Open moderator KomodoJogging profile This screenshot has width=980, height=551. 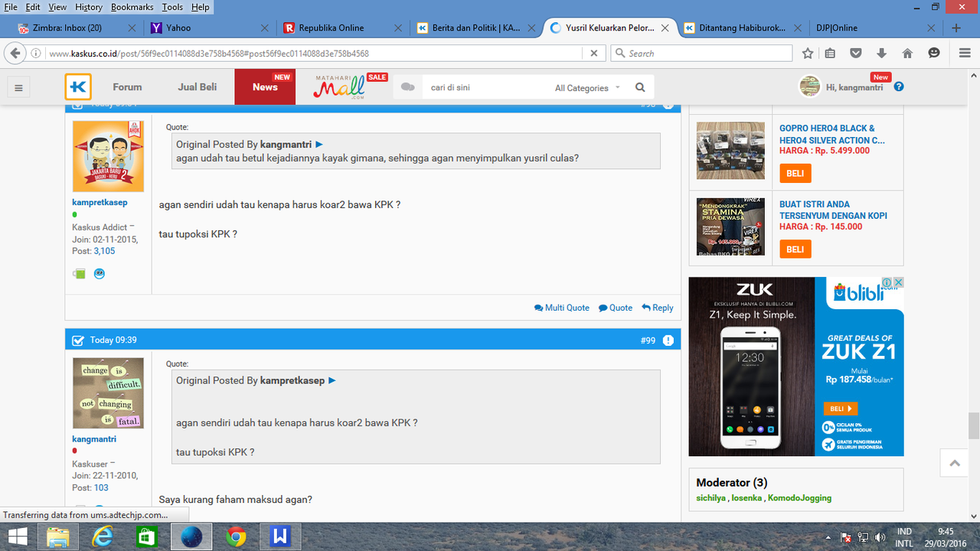tap(800, 497)
